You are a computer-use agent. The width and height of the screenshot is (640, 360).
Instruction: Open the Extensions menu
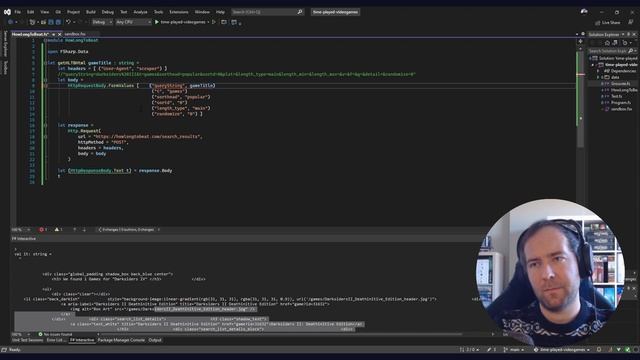[179, 12]
